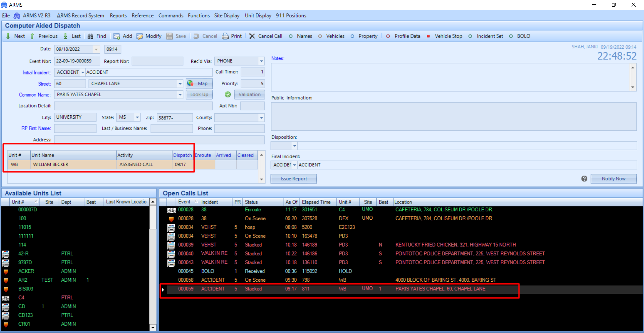This screenshot has height=333, width=644.
Task: Select the Names radio option
Action: point(290,36)
